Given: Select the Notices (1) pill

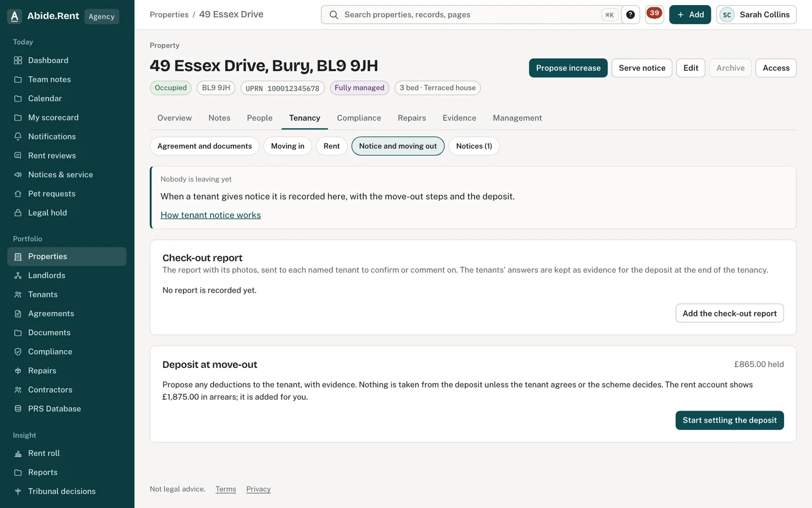Looking at the screenshot, I should pyautogui.click(x=474, y=146).
